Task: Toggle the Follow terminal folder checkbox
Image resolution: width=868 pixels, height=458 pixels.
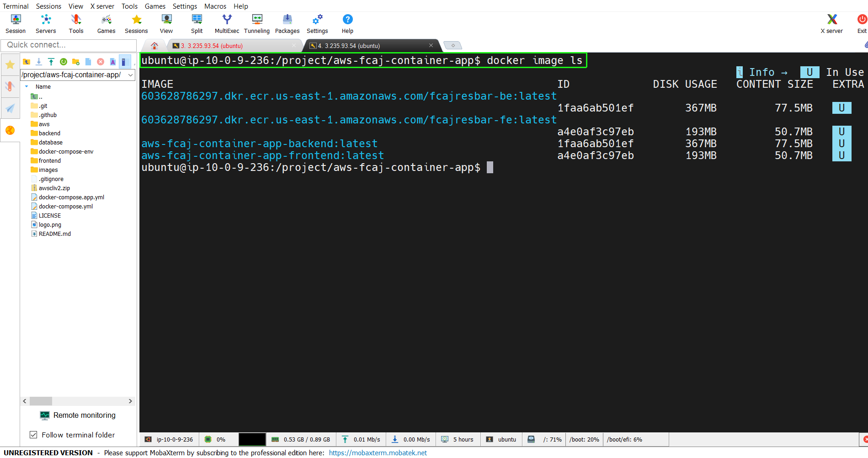Action: pos(33,435)
